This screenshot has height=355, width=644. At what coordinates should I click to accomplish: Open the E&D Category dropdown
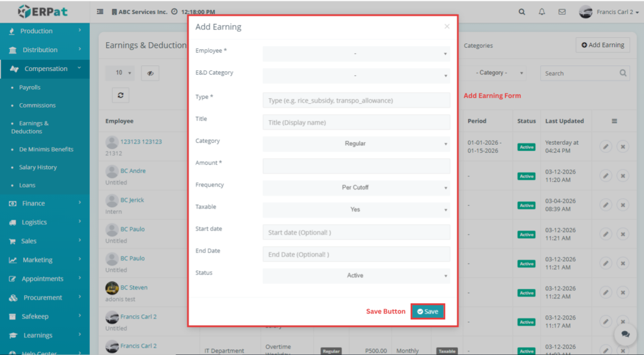(x=356, y=76)
